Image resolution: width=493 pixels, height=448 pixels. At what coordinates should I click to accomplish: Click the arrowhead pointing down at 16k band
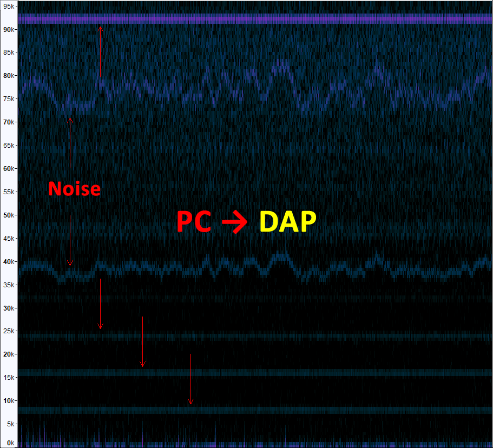coord(142,364)
